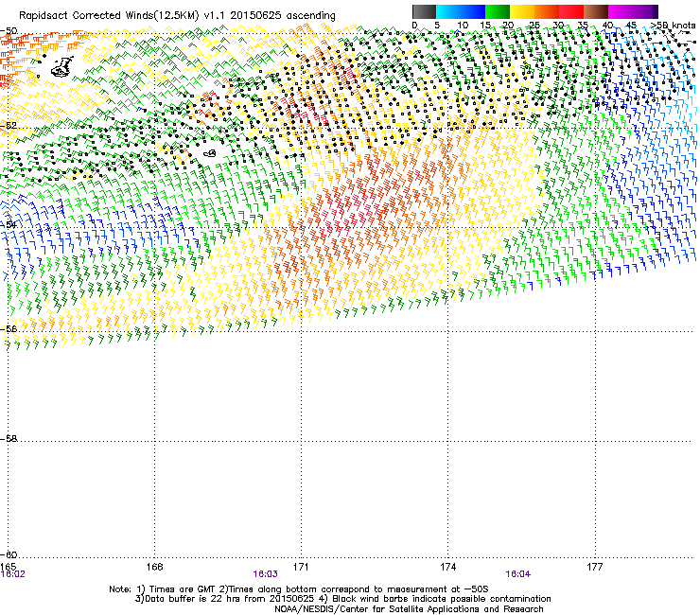Click the 'NOAA/NESDIS/Center for Satellite Applications and Research' credit

pos(409,609)
